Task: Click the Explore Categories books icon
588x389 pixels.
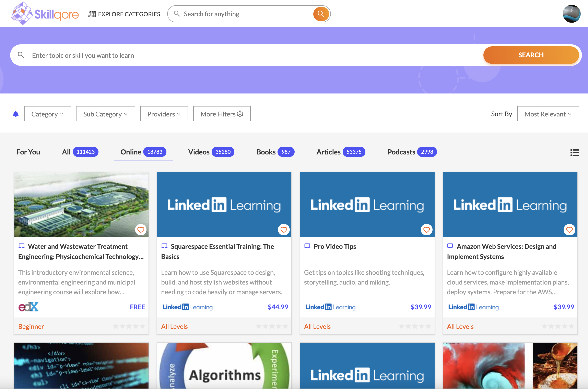Action: pos(92,14)
